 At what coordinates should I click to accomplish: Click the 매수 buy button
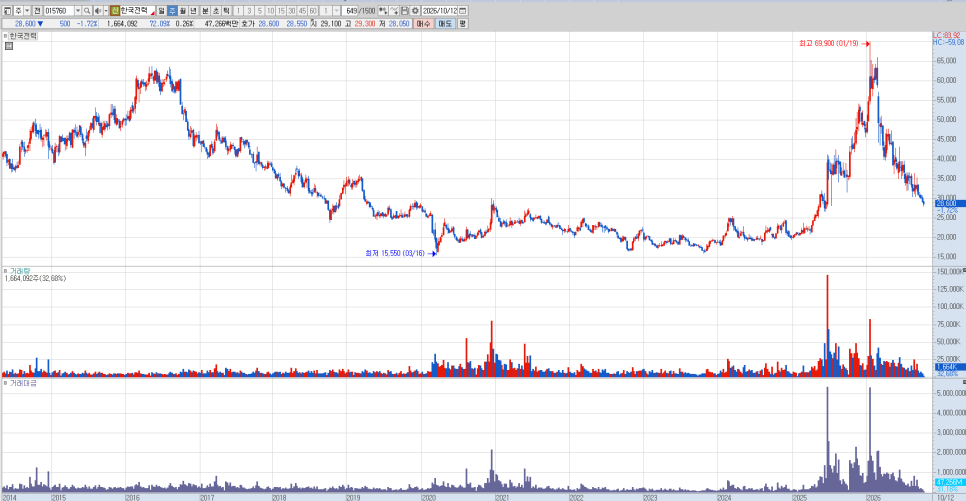(x=423, y=23)
